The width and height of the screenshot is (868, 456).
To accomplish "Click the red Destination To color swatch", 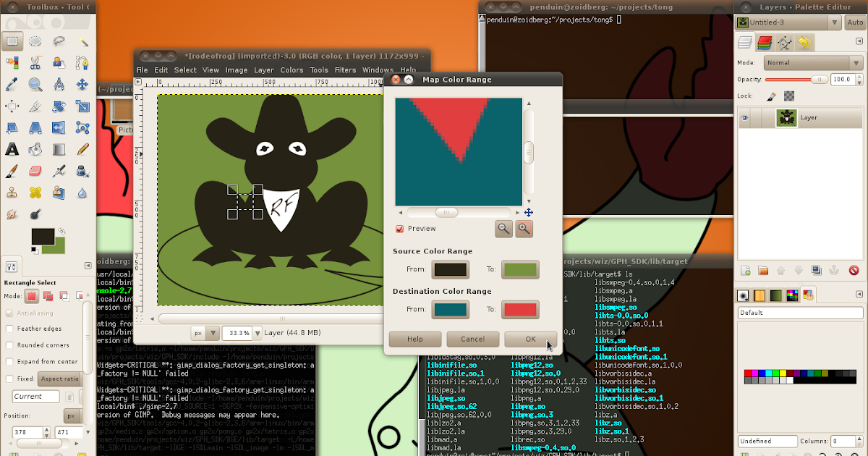I will [519, 309].
